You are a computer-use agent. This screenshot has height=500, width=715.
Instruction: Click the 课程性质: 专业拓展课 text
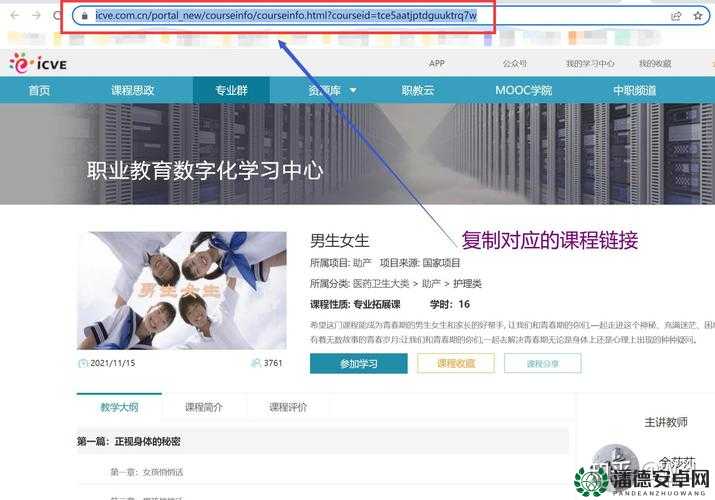click(355, 304)
